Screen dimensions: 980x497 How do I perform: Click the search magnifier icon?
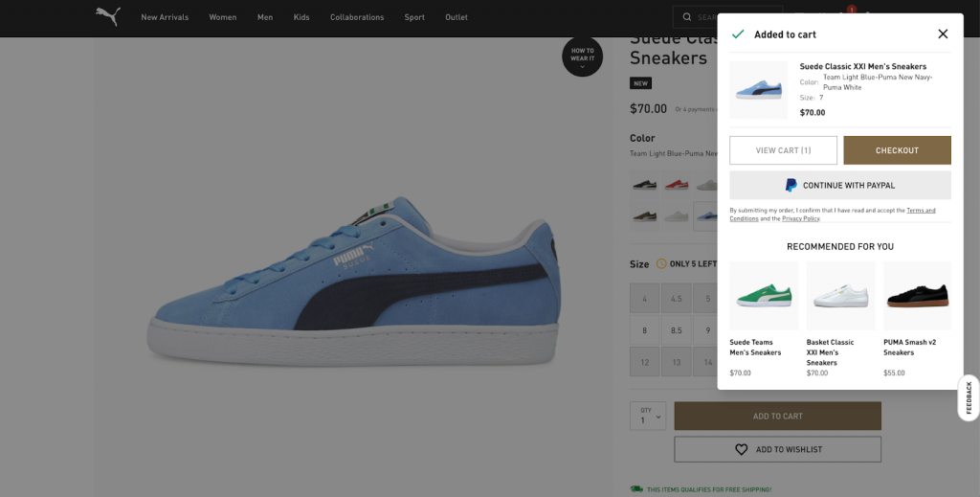click(687, 17)
